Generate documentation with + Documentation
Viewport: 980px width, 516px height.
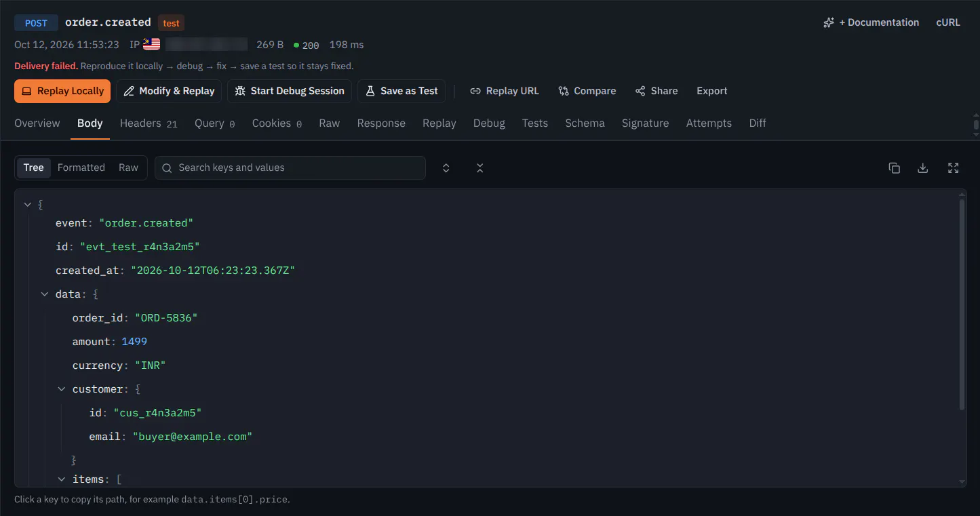click(871, 22)
